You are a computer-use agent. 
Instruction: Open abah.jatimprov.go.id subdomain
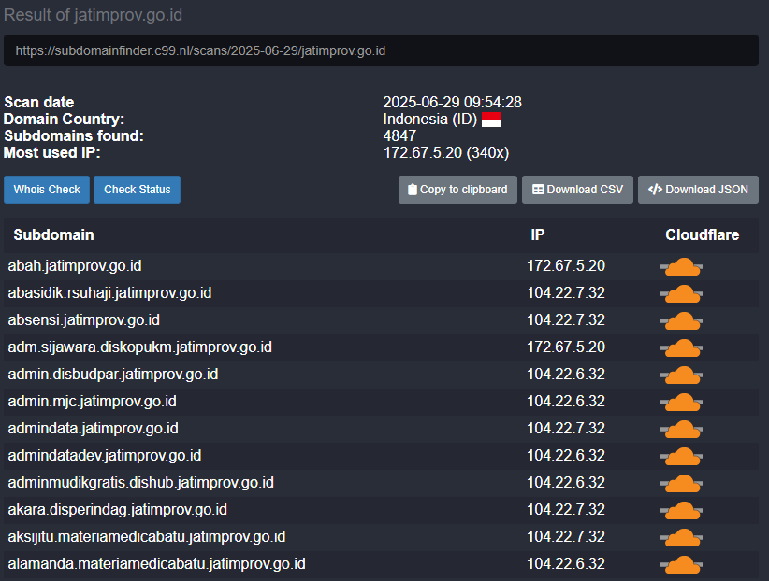click(x=75, y=266)
